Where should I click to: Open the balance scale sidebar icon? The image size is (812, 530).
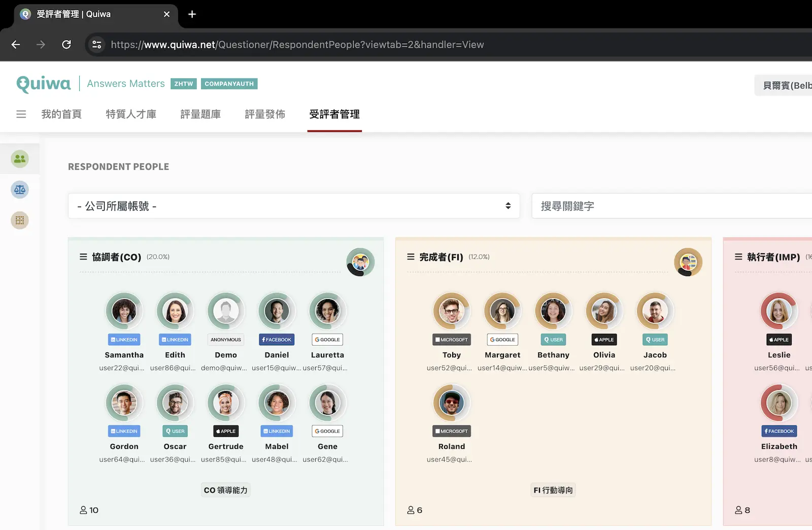coord(20,190)
